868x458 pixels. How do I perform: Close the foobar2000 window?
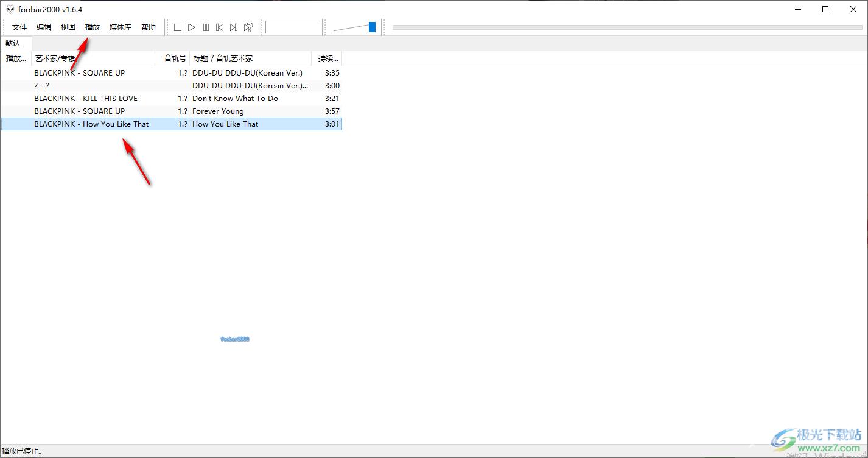coord(853,9)
